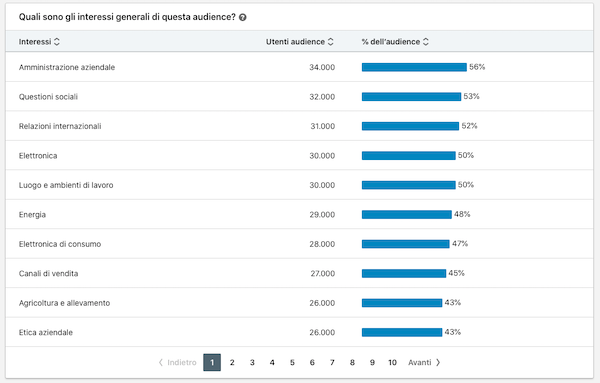Select pagination page 1
The width and height of the screenshot is (600, 383).
pos(212,362)
